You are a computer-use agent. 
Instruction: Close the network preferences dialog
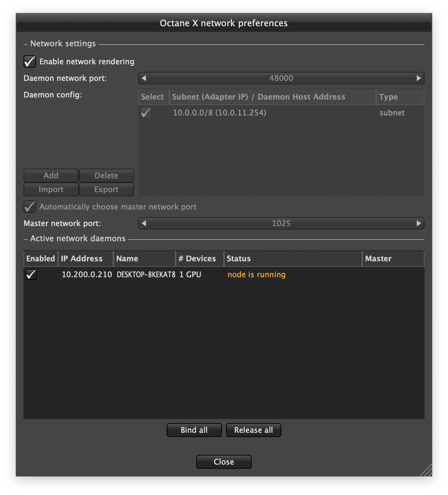click(x=224, y=462)
